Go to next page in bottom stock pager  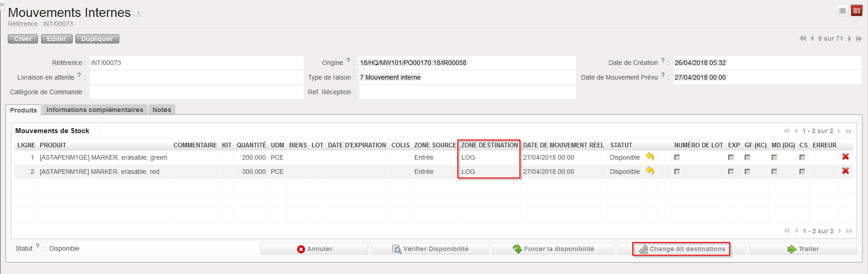tap(840, 231)
